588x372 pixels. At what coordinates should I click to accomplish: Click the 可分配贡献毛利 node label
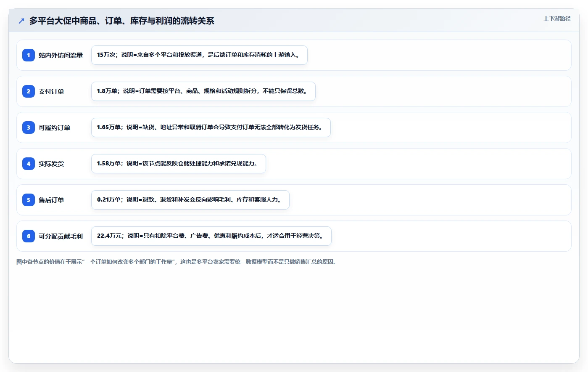coord(61,236)
